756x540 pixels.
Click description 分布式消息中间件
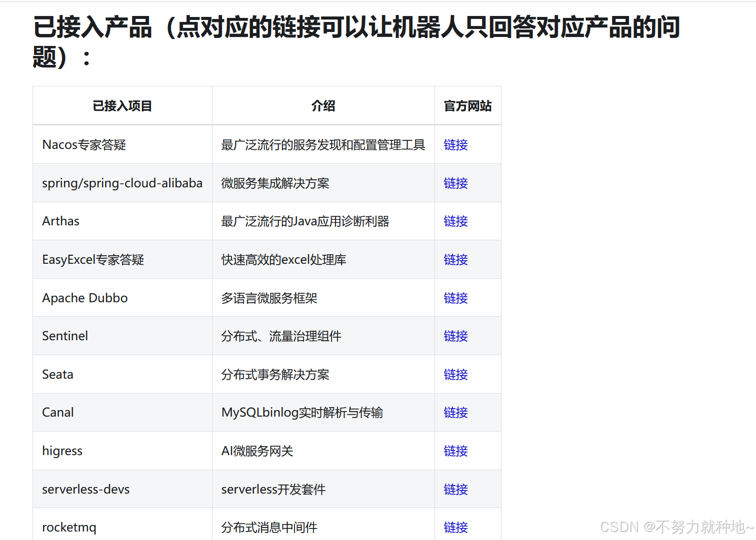pos(269,528)
